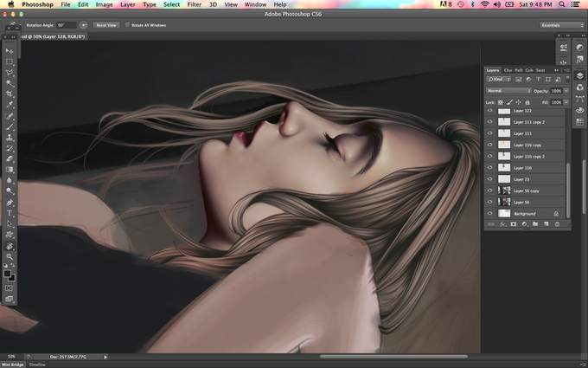Click the Rotation Angle input field
This screenshot has width=588, height=368.
click(x=66, y=25)
